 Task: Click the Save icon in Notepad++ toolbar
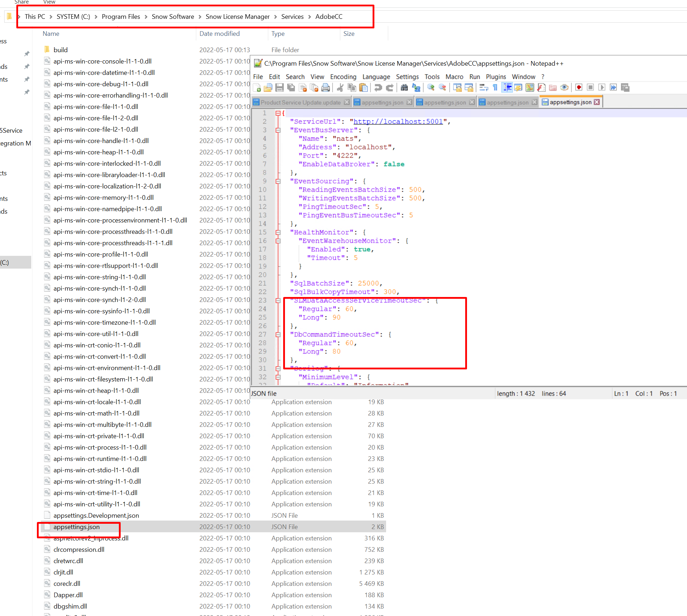click(x=280, y=88)
